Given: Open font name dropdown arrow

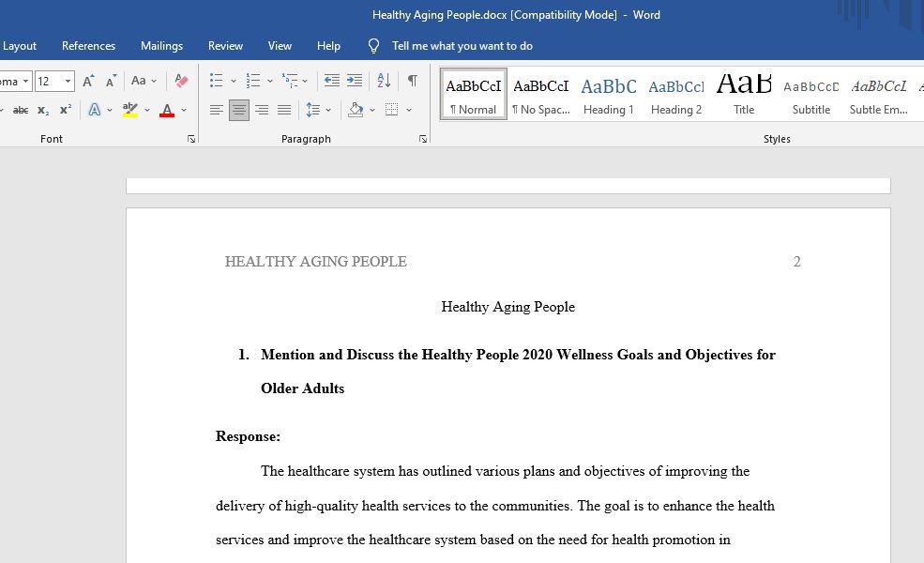Looking at the screenshot, I should click(25, 82).
